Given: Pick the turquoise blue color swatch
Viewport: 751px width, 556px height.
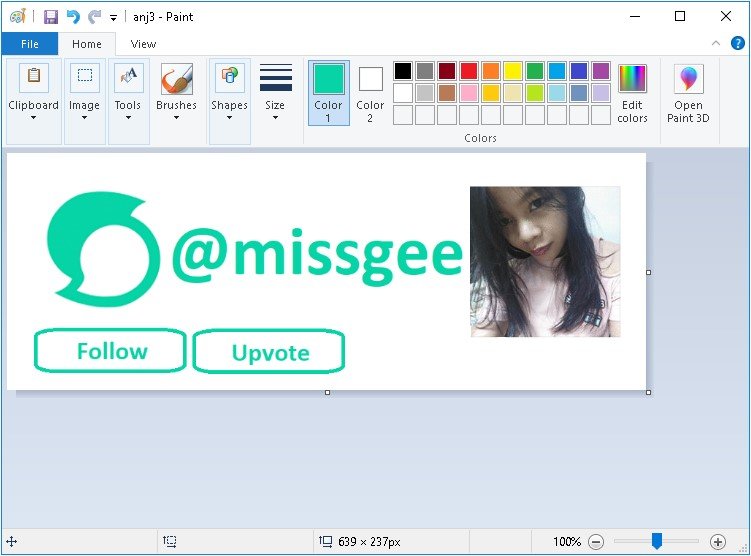Looking at the screenshot, I should click(x=557, y=71).
